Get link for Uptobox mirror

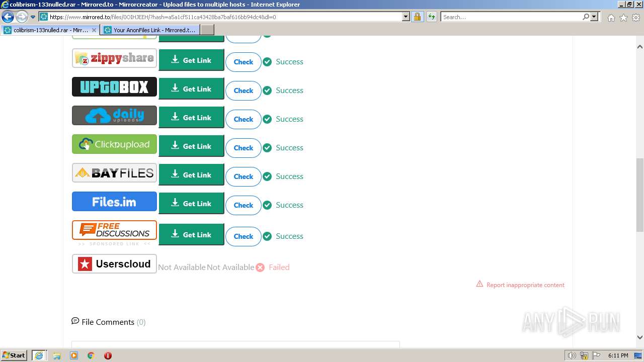click(191, 89)
